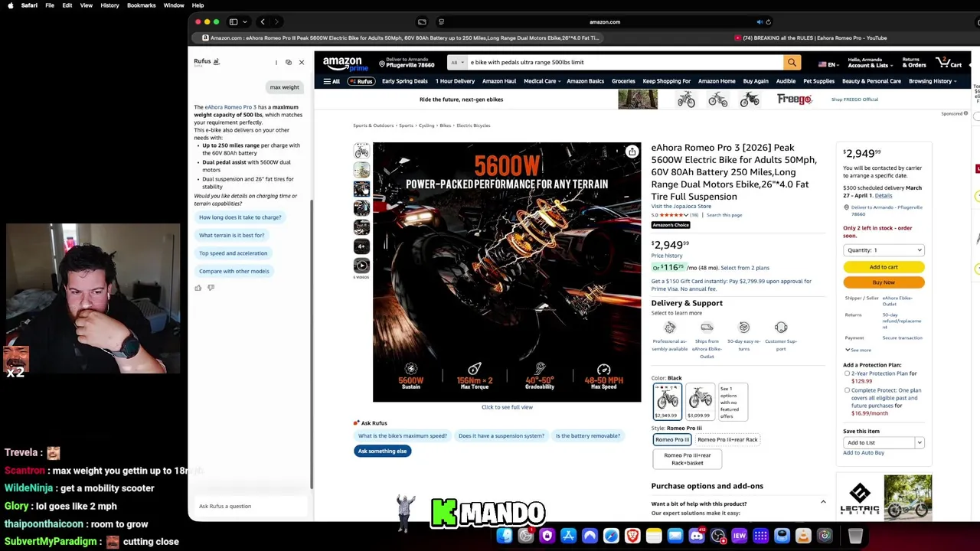980x551 pixels.
Task: Select first product thumbnail image
Action: coord(361,151)
